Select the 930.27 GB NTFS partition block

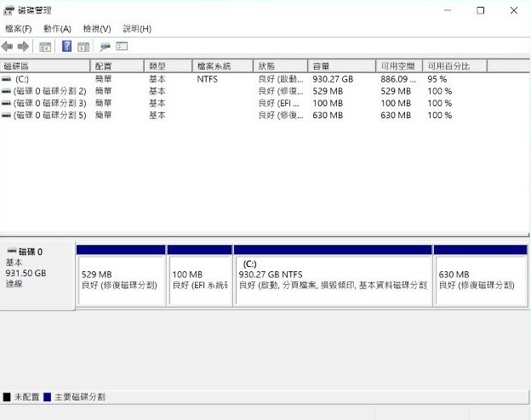pyautogui.click(x=333, y=280)
